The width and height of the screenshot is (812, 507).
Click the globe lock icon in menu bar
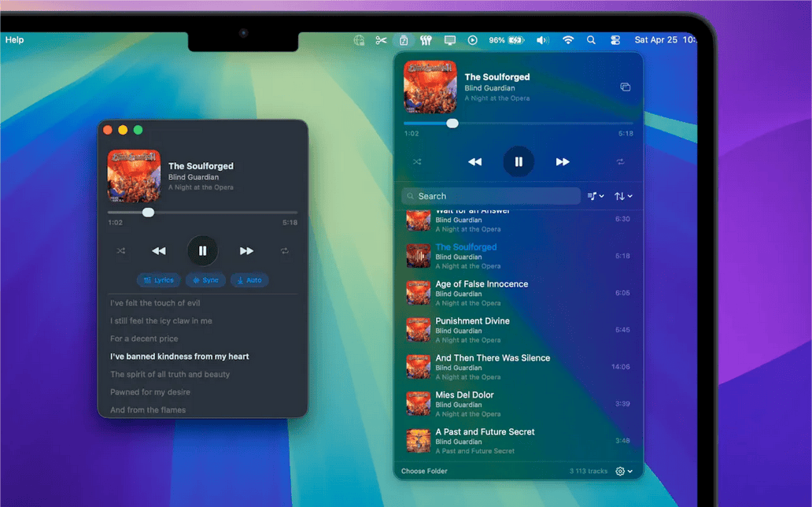[359, 40]
